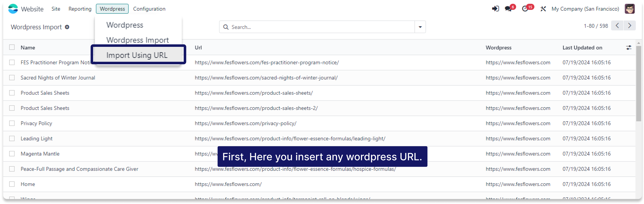Click the product-sales-sheets-2 URL cell
This screenshot has height=204, width=644.
click(256, 108)
